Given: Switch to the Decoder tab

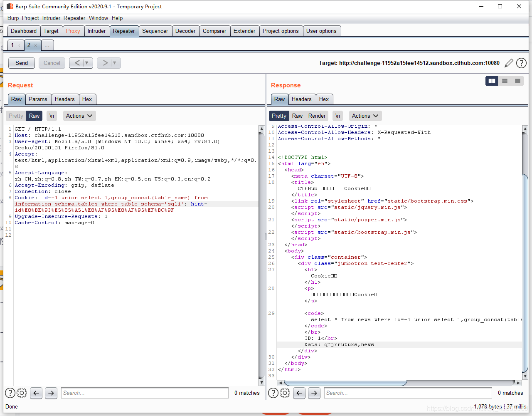Looking at the screenshot, I should [x=185, y=31].
